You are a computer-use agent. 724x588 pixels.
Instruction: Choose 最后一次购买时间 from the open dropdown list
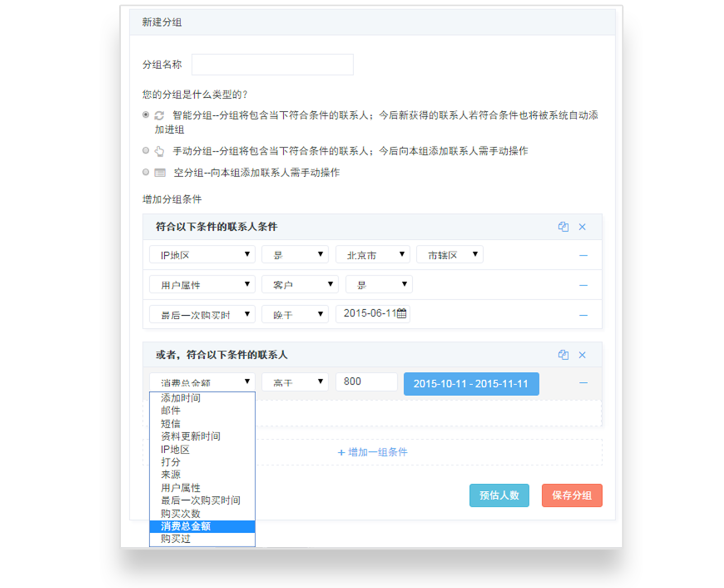click(x=202, y=501)
